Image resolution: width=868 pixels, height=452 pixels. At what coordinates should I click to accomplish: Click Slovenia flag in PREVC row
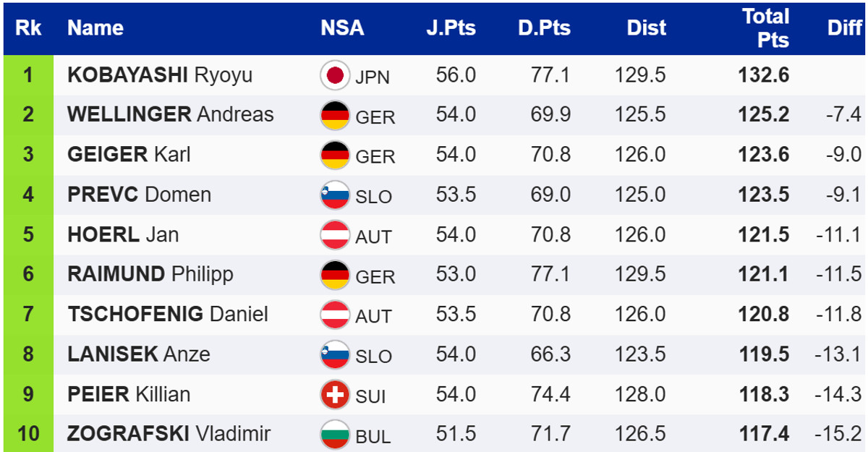tap(335, 195)
